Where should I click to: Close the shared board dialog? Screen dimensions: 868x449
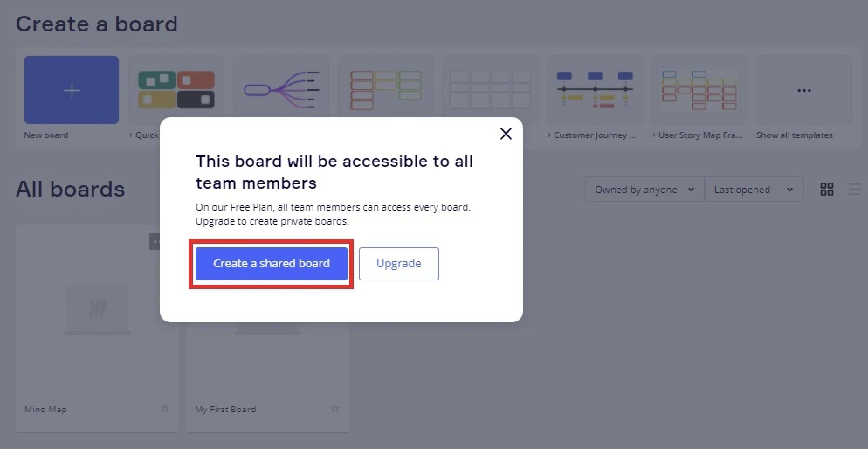coord(506,134)
